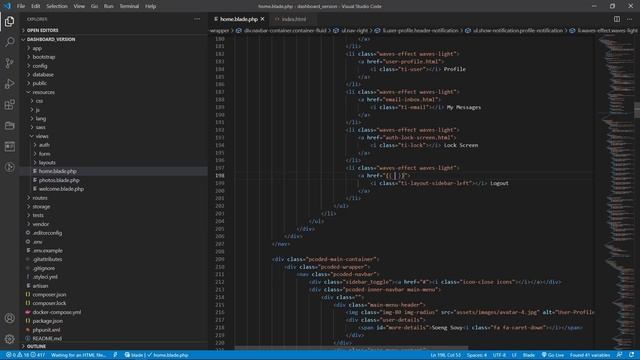Click the folder icon in activity bar
The height and width of the screenshot is (360, 640).
click(9, 125)
